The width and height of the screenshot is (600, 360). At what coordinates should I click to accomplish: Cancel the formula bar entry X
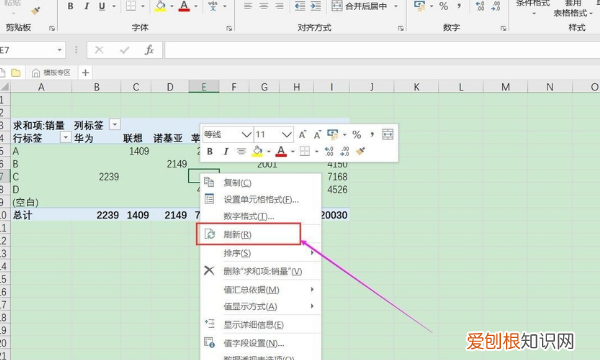(x=99, y=50)
